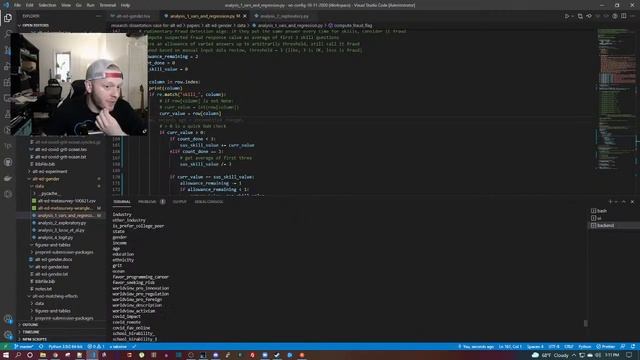Open alt-ed-gender.docx in the file tree
This screenshot has width=640, height=360.
pos(53,260)
